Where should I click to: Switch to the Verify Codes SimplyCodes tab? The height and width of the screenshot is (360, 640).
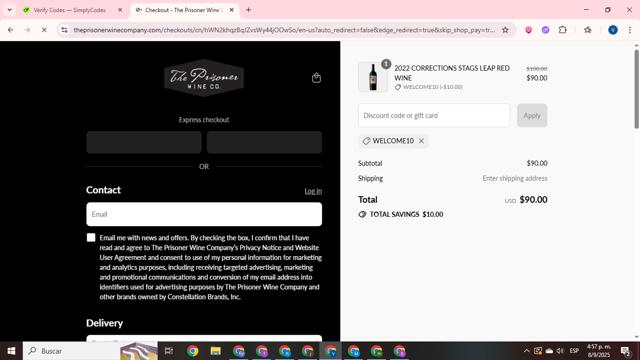(69, 10)
